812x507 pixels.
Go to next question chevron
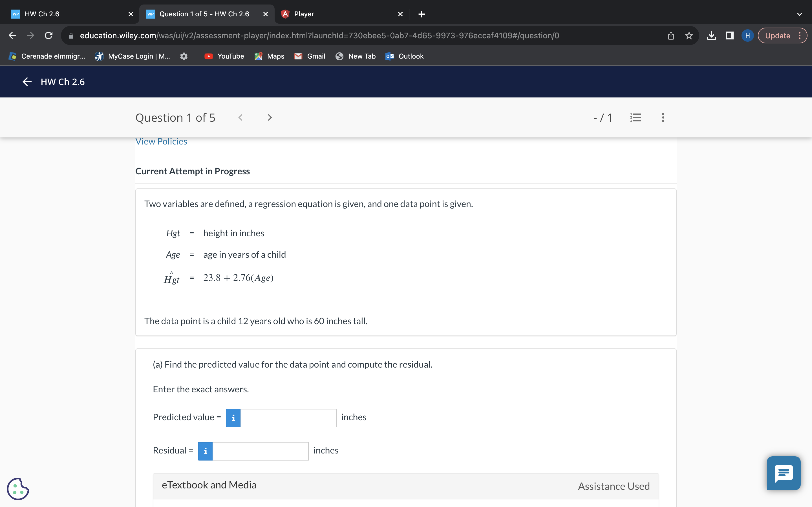click(x=270, y=118)
